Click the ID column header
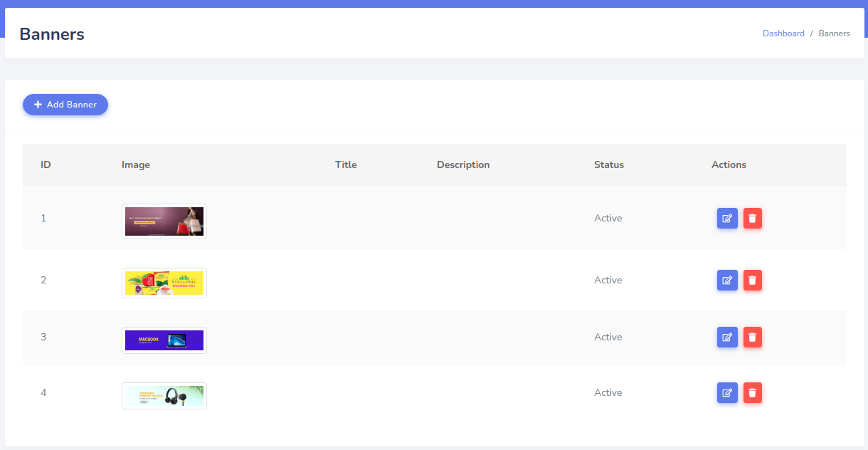Viewport: 868px width, 450px height. 46,164
